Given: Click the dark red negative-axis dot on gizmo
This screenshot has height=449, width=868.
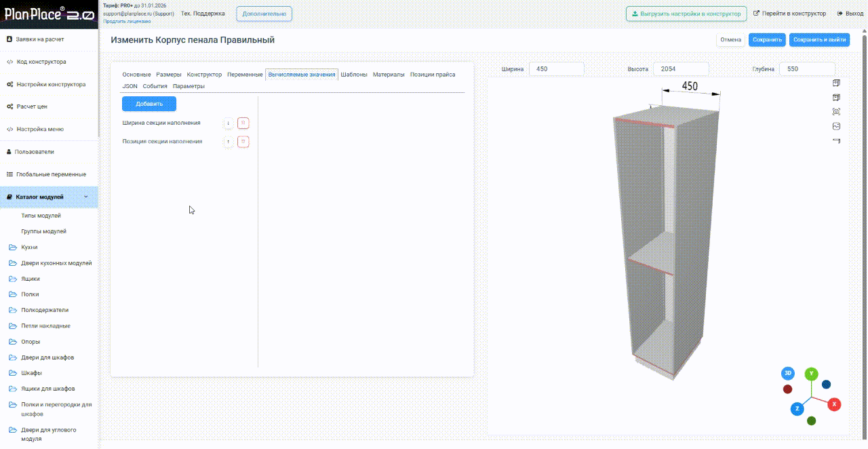Looking at the screenshot, I should (x=787, y=389).
